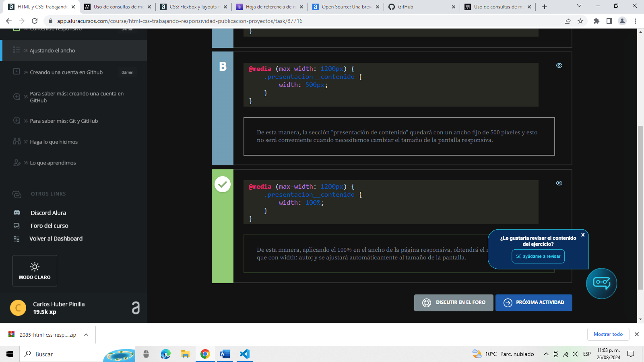Open the notifications center icon
Viewport: 644px width, 362px height.
pyautogui.click(x=631, y=354)
